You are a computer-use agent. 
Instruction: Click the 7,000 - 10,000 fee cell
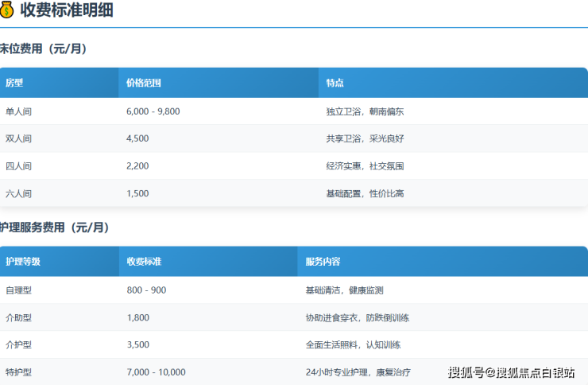[x=156, y=371]
